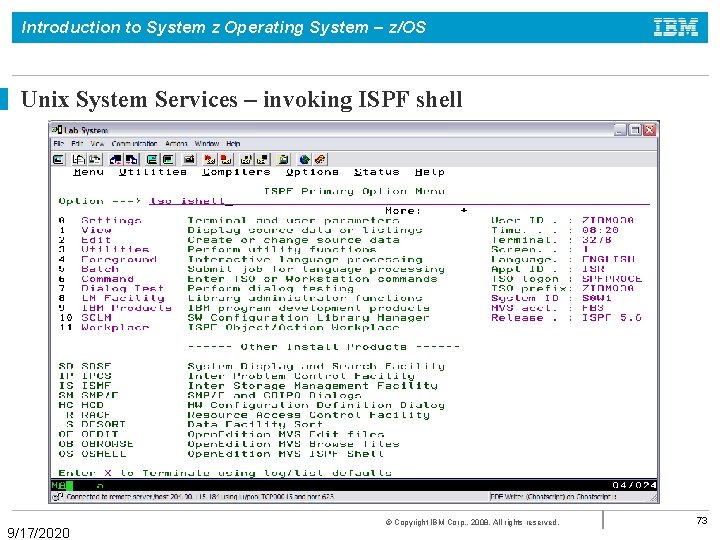This screenshot has height=540, width=720.
Task: Click the OB OBROWSE entry
Action: pos(96,444)
